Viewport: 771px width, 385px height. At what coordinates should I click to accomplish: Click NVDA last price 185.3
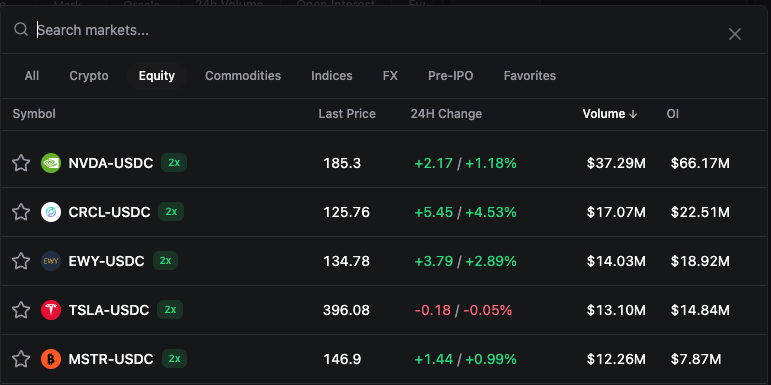(342, 163)
